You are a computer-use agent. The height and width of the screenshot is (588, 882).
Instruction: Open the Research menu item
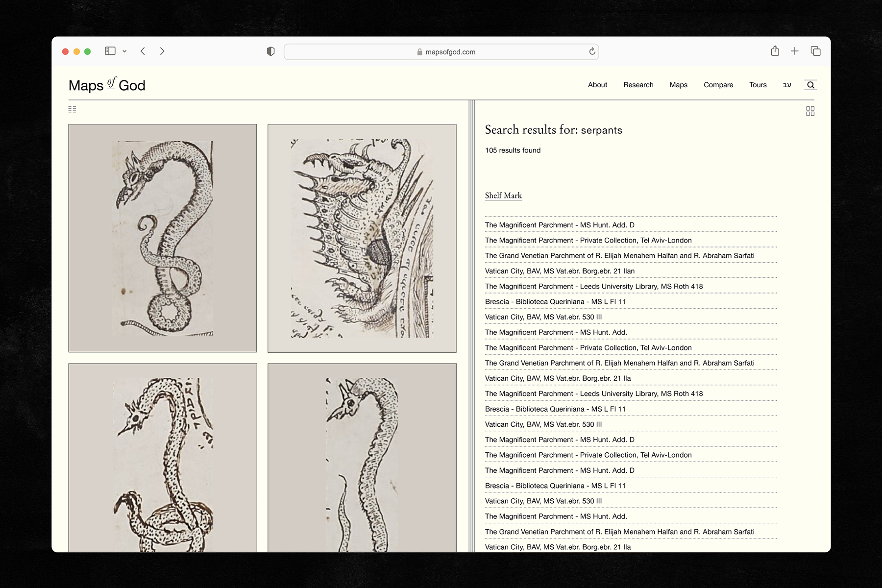(x=638, y=85)
